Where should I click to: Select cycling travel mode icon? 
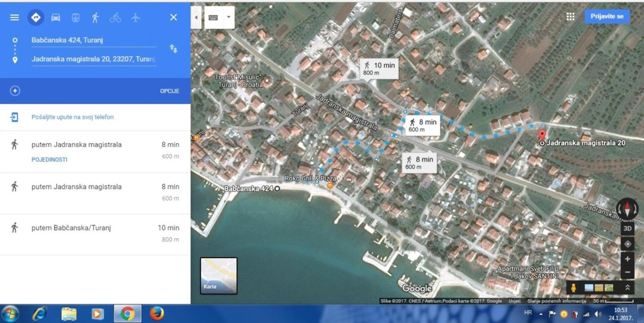[115, 18]
